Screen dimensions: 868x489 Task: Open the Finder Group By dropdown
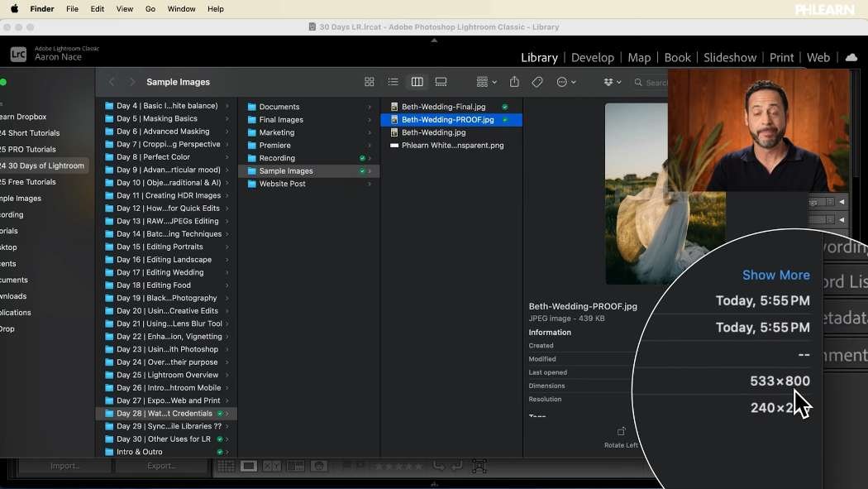[x=487, y=82]
